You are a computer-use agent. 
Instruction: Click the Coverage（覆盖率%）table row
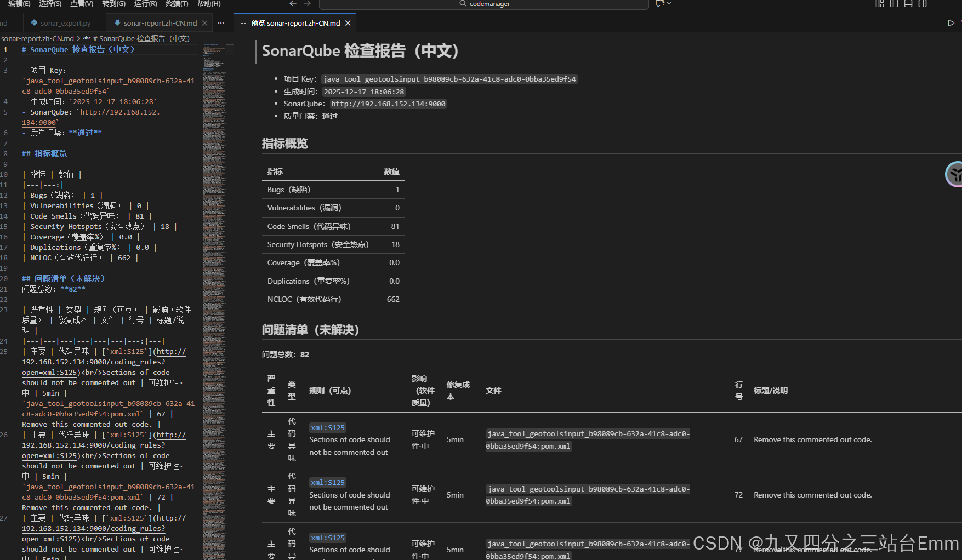333,262
